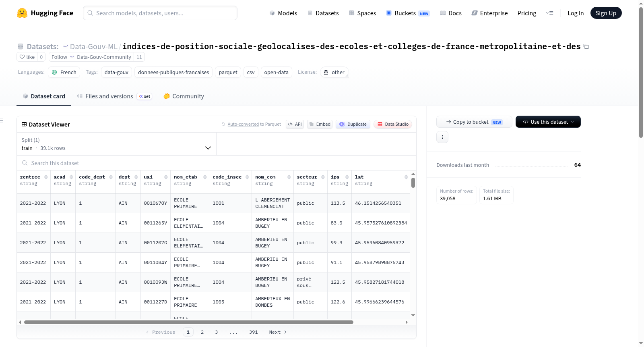This screenshot has width=644, height=347.
Task: Open the Hugging Face home logo
Action: pyautogui.click(x=45, y=13)
